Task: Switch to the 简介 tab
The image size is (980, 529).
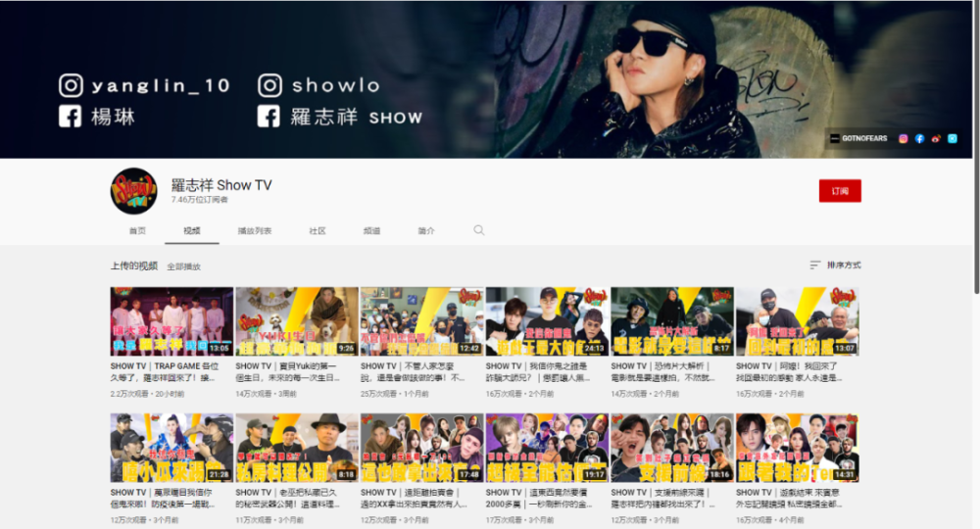Action: [x=426, y=230]
